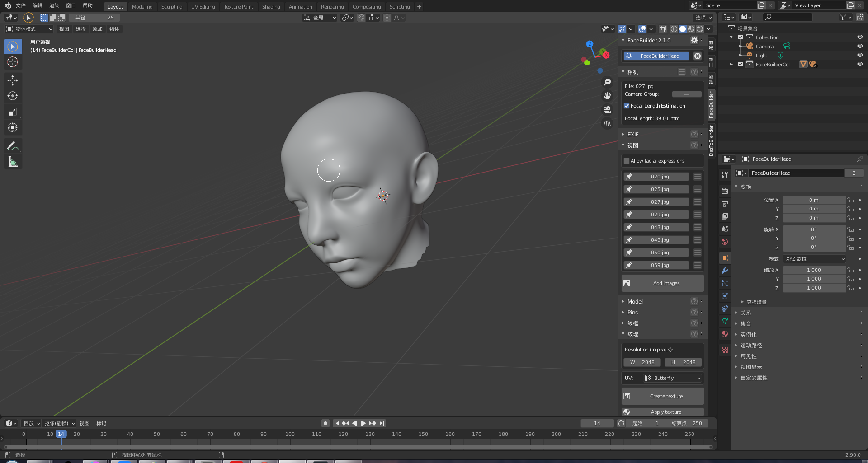This screenshot has height=463, width=868.
Task: Switch to the Shading workspace tab
Action: 271,6
